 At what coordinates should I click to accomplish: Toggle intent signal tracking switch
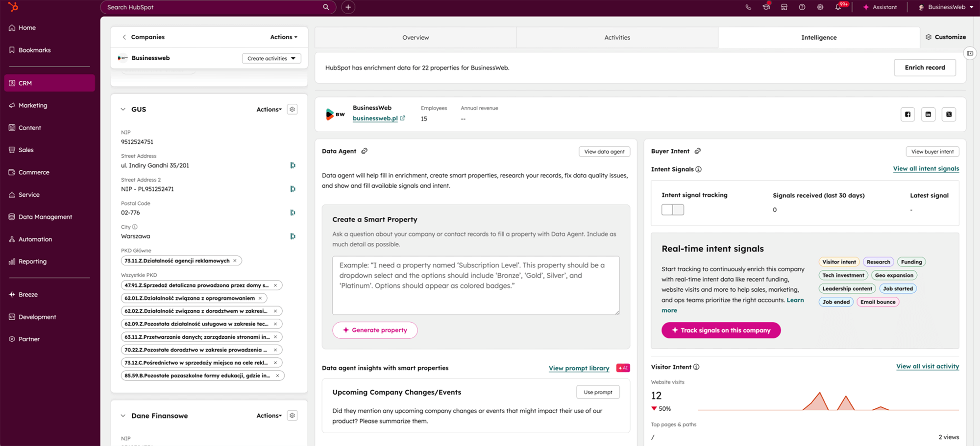(x=672, y=210)
